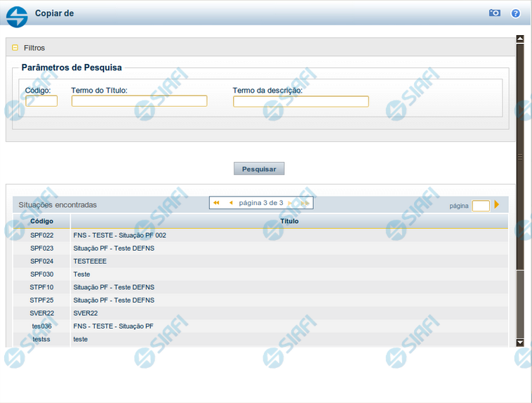532x403 pixels.
Task: Open the help question mark icon
Action: pyautogui.click(x=516, y=13)
